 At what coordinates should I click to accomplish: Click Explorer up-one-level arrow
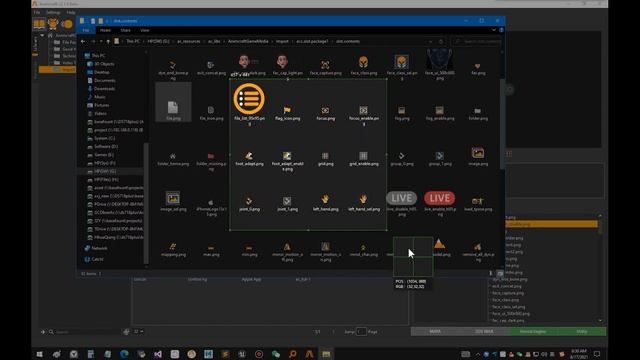[x=108, y=41]
